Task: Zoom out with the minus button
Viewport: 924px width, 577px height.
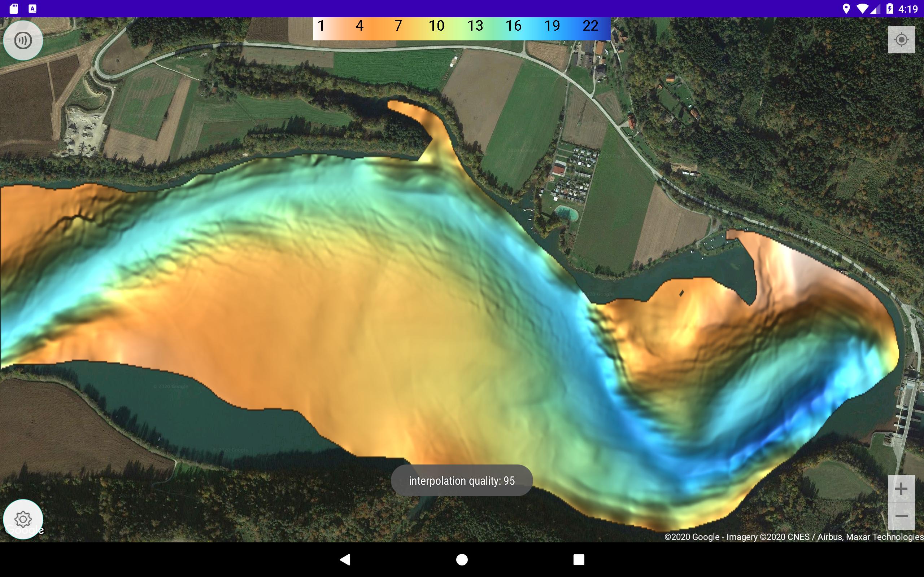Action: (x=901, y=516)
